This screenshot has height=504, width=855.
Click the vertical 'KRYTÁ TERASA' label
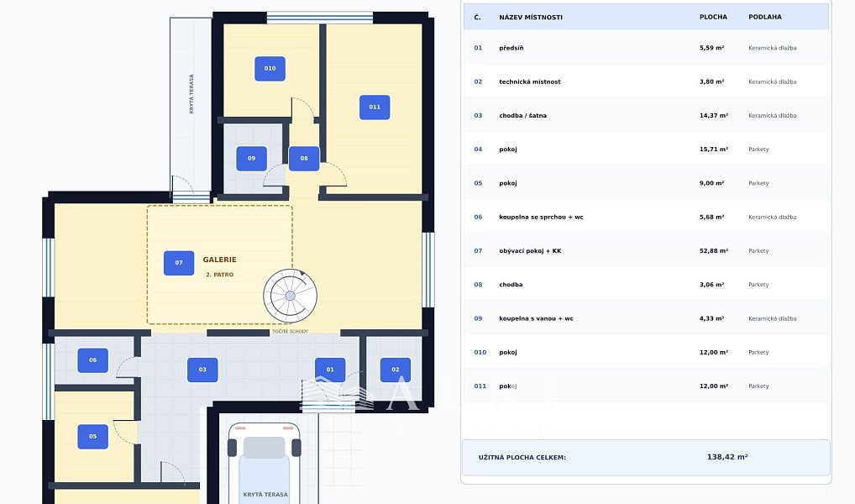click(191, 94)
